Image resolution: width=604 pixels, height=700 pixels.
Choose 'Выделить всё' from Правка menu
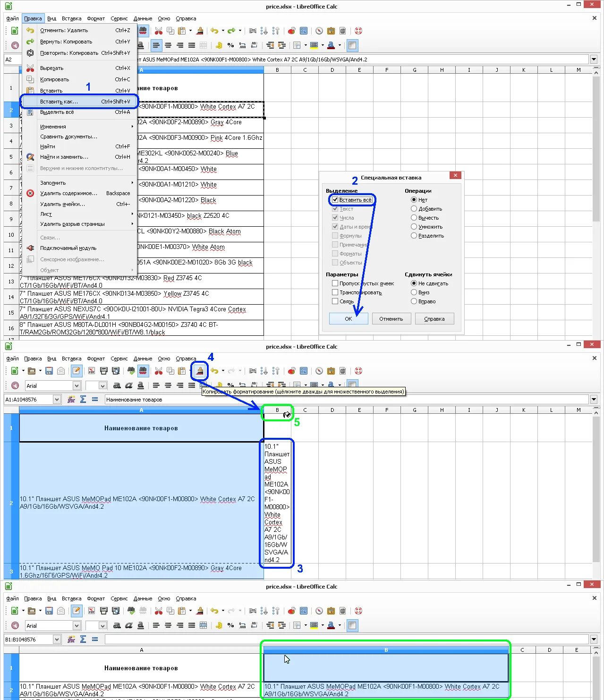point(79,112)
